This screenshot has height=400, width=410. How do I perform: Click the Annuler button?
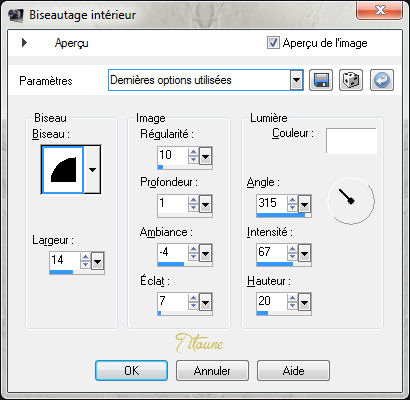coord(212,370)
